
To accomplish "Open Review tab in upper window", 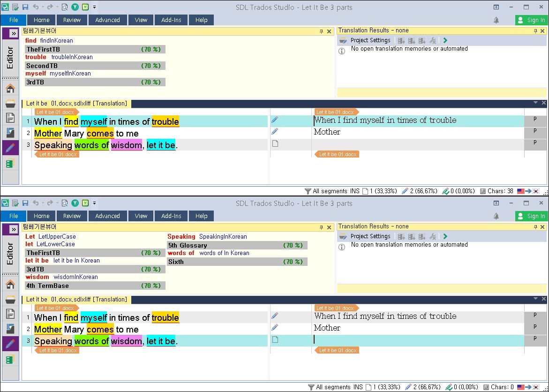I will tap(72, 20).
